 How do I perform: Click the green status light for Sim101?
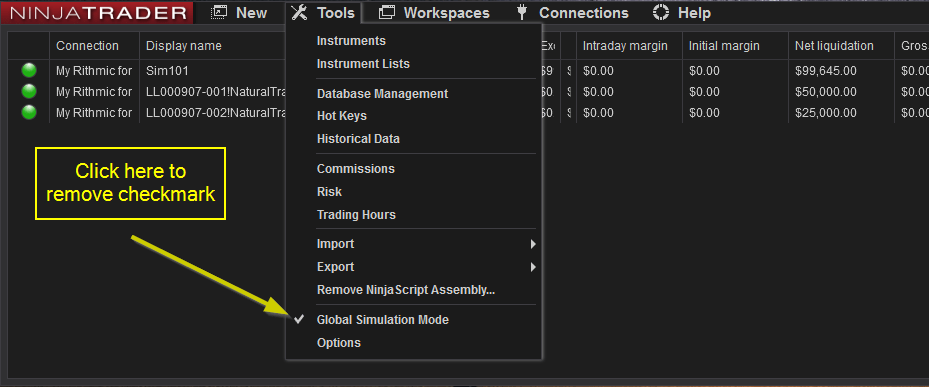point(29,71)
